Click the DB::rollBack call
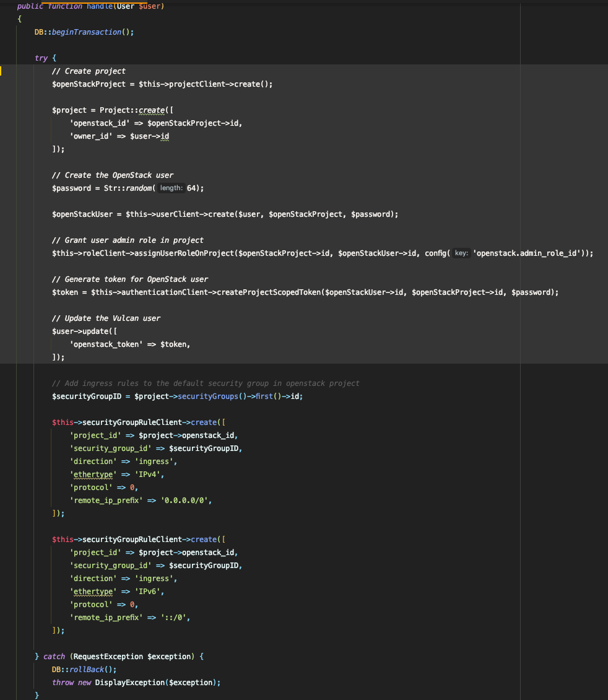608x700 pixels. 84,670
